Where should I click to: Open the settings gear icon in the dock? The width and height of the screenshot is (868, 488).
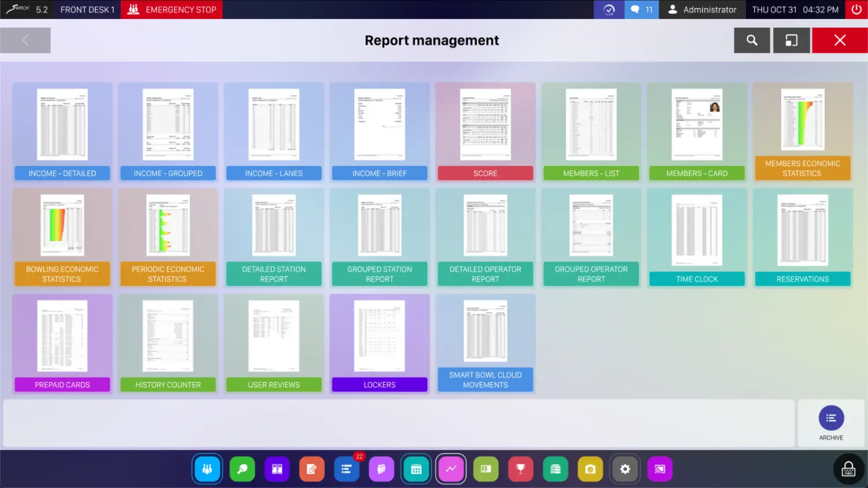tap(625, 469)
